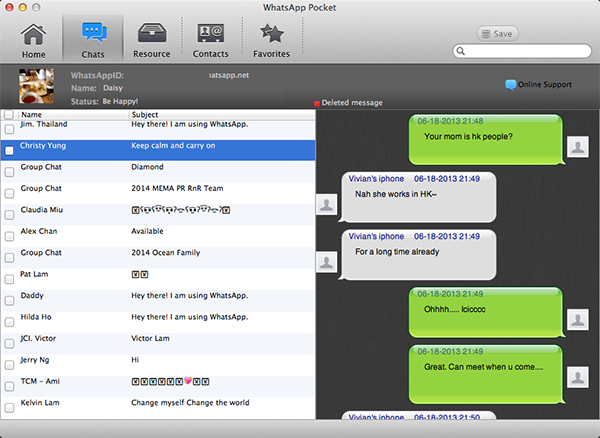The image size is (600, 438).
Task: Select the Hilda Ho chat name
Action: [x=36, y=317]
